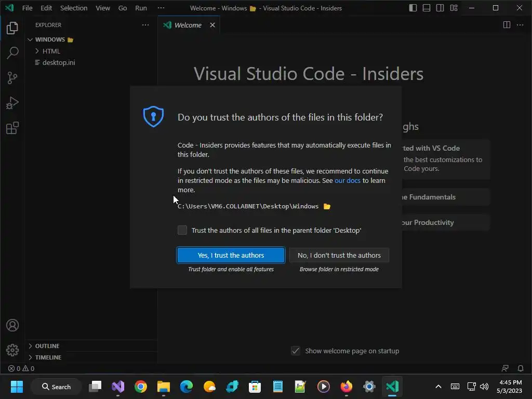532x399 pixels.
Task: Open the Settings gear on the taskbar
Action: coord(369,387)
